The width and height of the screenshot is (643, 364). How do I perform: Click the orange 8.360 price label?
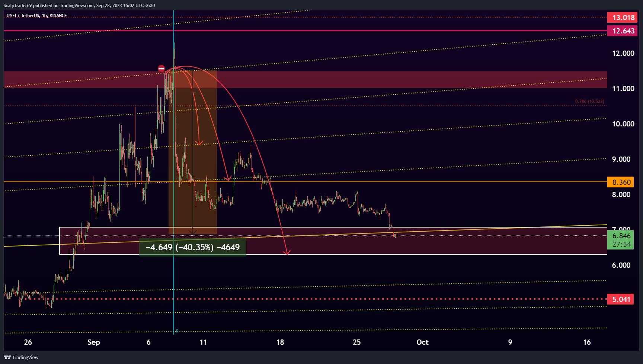click(620, 182)
